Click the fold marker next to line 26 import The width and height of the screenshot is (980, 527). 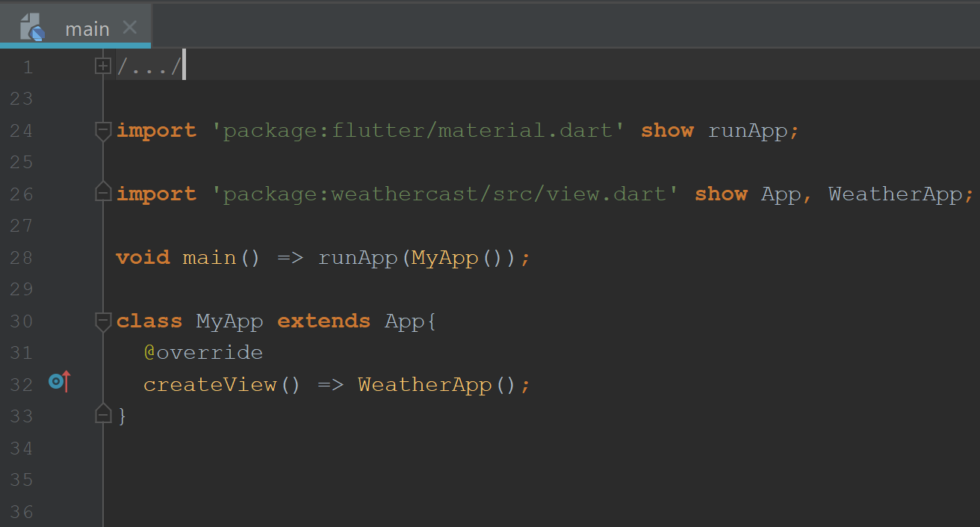click(x=102, y=193)
